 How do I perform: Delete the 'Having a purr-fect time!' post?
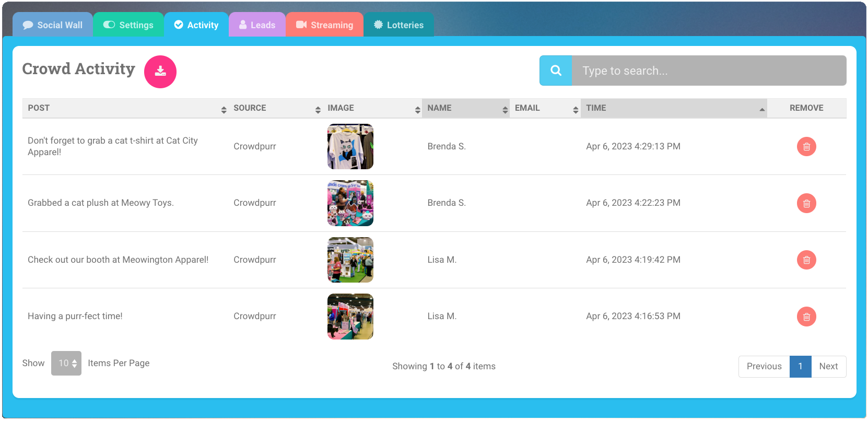pyautogui.click(x=806, y=317)
